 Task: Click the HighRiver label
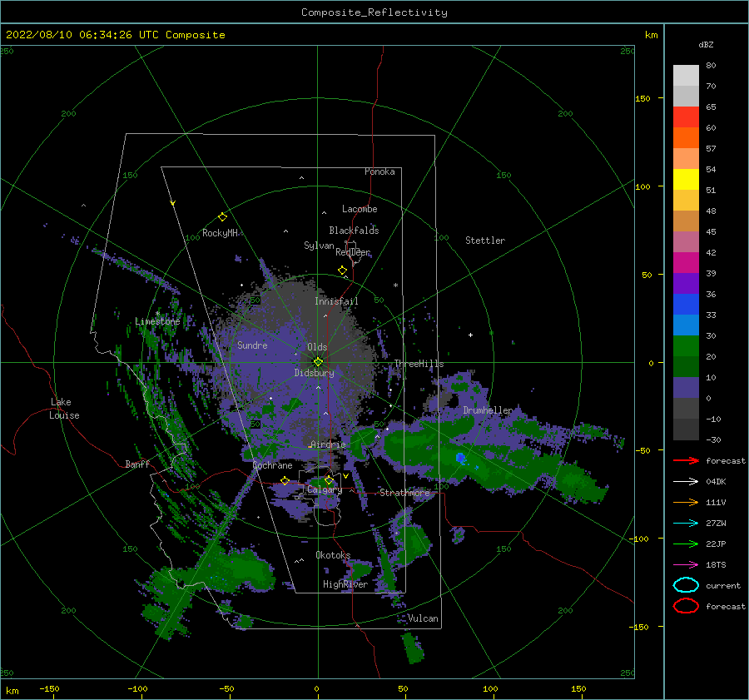345,584
